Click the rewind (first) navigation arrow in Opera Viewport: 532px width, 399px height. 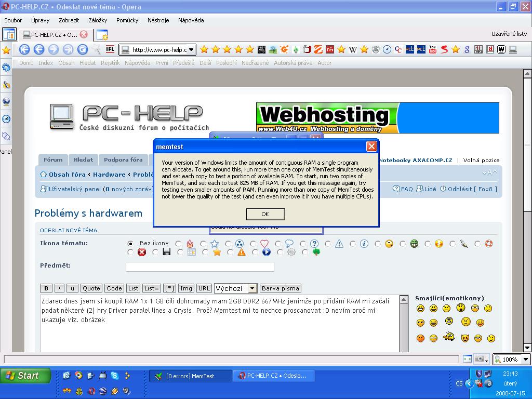point(24,49)
